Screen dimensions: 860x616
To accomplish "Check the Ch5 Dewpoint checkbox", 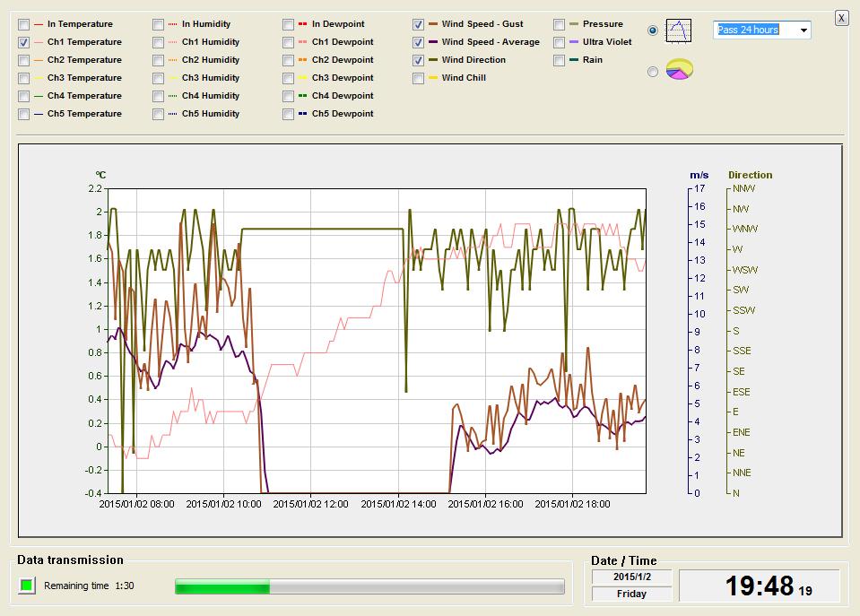I will point(289,114).
